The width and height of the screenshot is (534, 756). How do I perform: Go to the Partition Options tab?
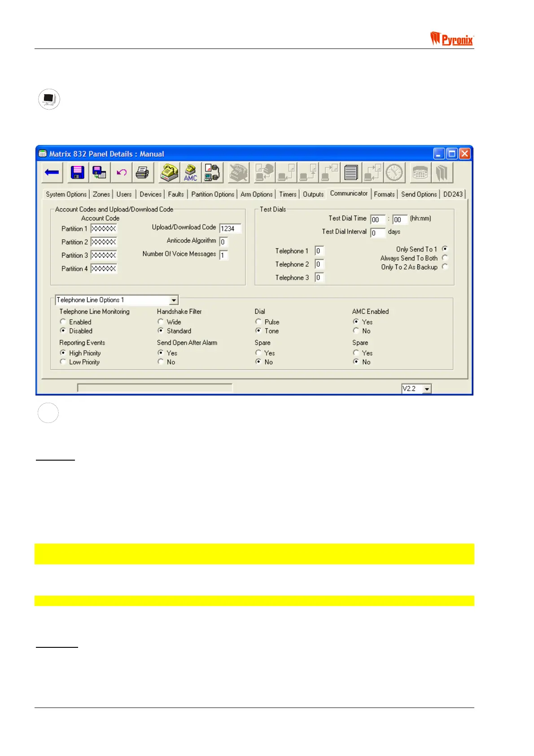pos(213,194)
